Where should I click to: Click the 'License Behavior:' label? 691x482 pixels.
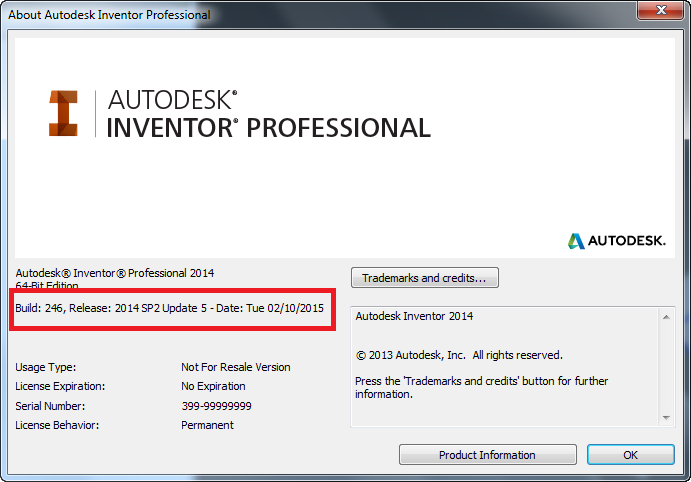click(57, 425)
